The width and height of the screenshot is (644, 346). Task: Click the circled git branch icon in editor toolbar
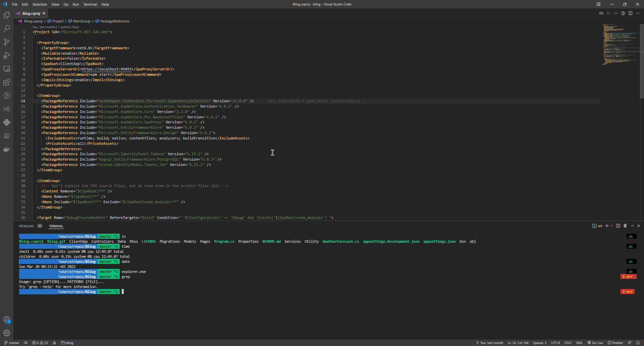[x=623, y=13]
